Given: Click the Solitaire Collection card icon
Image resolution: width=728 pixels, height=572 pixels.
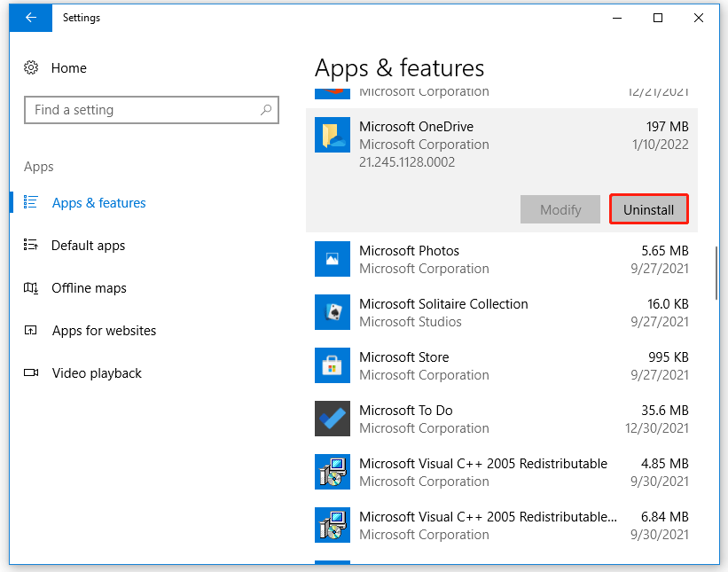Looking at the screenshot, I should (333, 312).
